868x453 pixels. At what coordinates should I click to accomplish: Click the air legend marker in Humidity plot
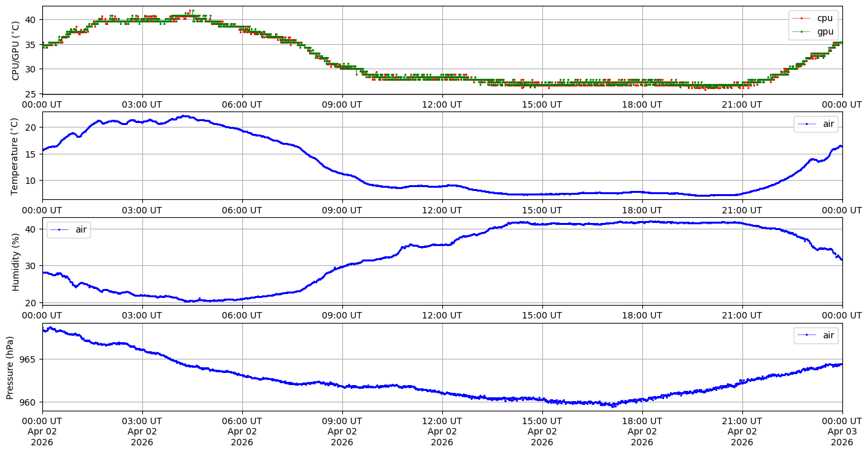coord(60,229)
